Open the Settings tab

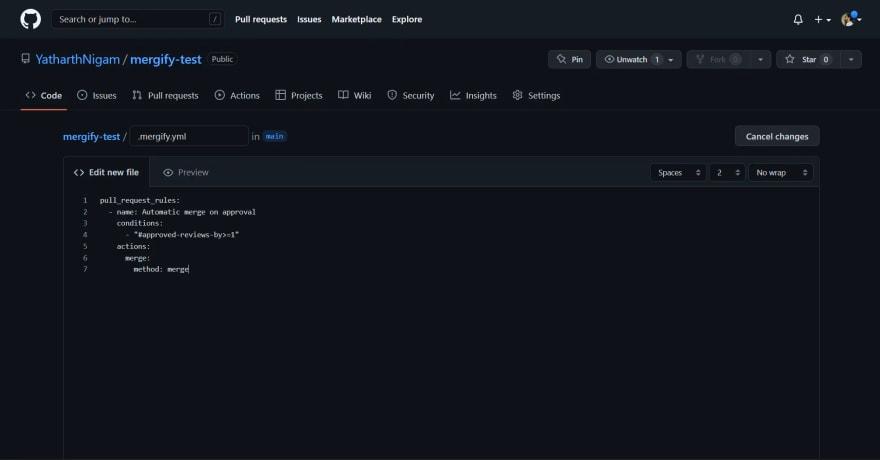(537, 95)
